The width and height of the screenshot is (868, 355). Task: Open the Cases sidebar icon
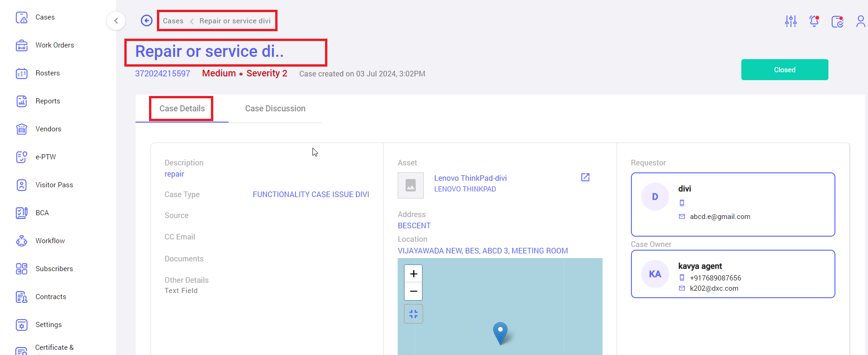pyautogui.click(x=22, y=17)
